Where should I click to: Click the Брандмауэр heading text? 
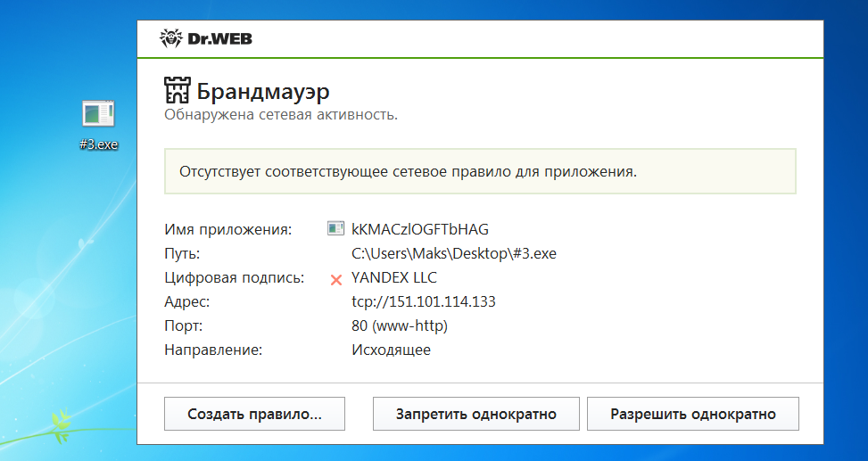[263, 91]
